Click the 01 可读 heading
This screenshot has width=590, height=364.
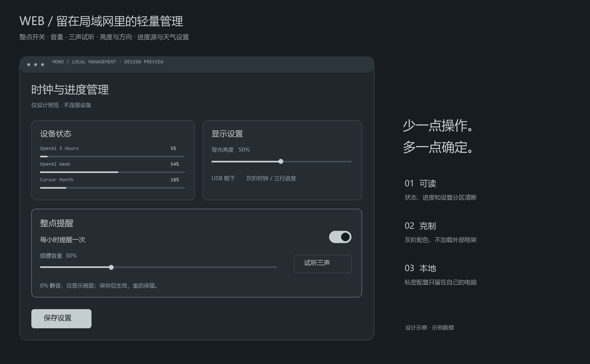coord(420,183)
